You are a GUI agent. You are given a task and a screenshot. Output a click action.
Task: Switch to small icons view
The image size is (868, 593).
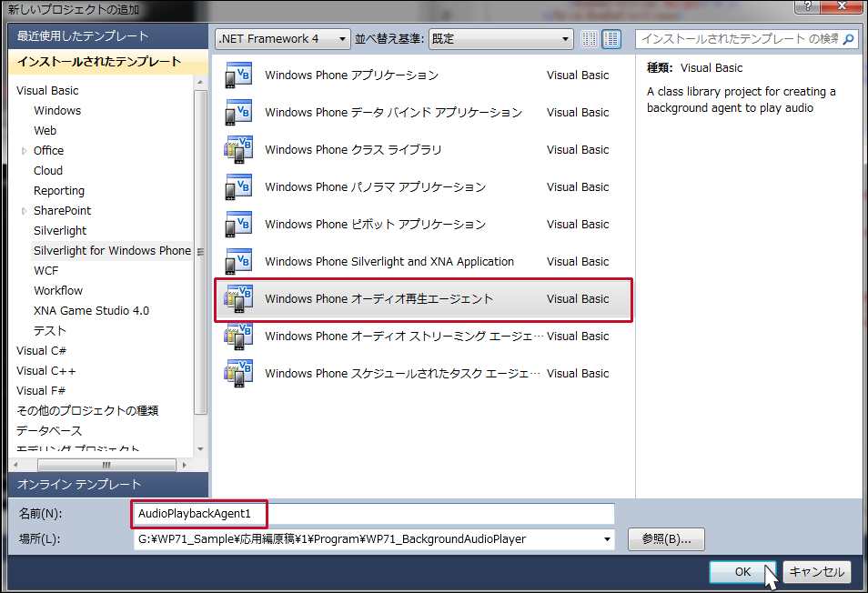click(589, 39)
